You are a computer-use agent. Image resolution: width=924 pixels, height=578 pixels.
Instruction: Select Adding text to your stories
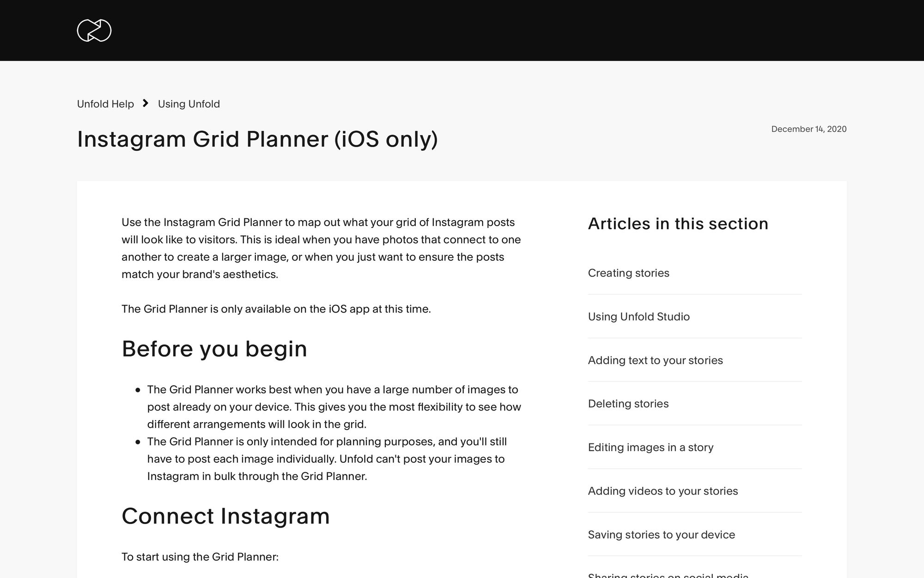(x=655, y=360)
